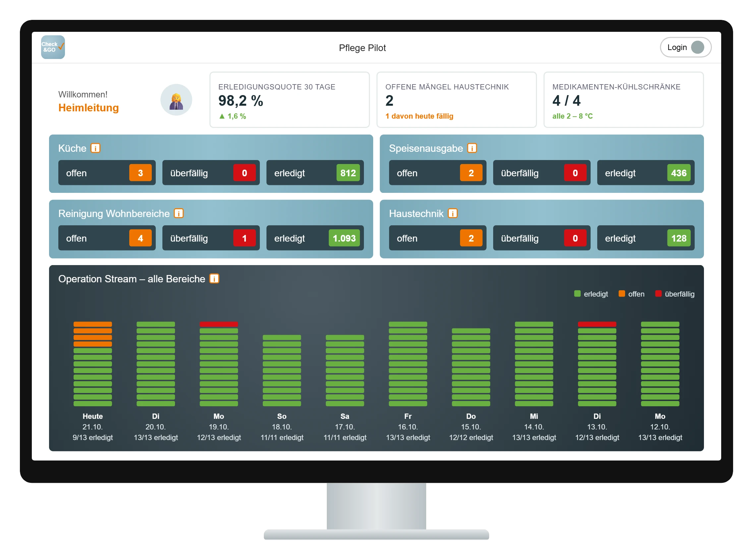The image size is (753, 560).
Task: Click Speisenausgabe überfällig tile
Action: (542, 173)
